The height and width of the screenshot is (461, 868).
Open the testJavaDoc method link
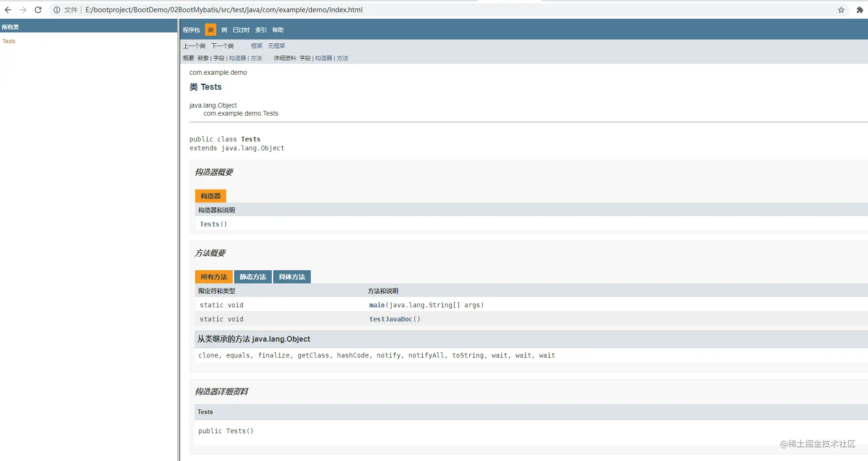[x=391, y=319]
